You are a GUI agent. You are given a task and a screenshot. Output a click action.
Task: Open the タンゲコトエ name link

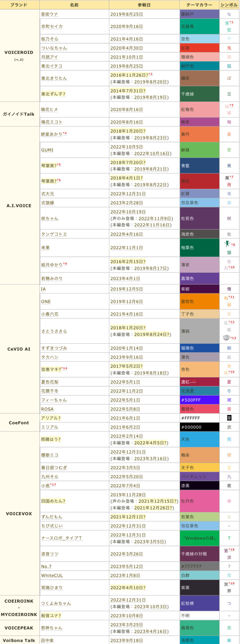click(x=54, y=234)
